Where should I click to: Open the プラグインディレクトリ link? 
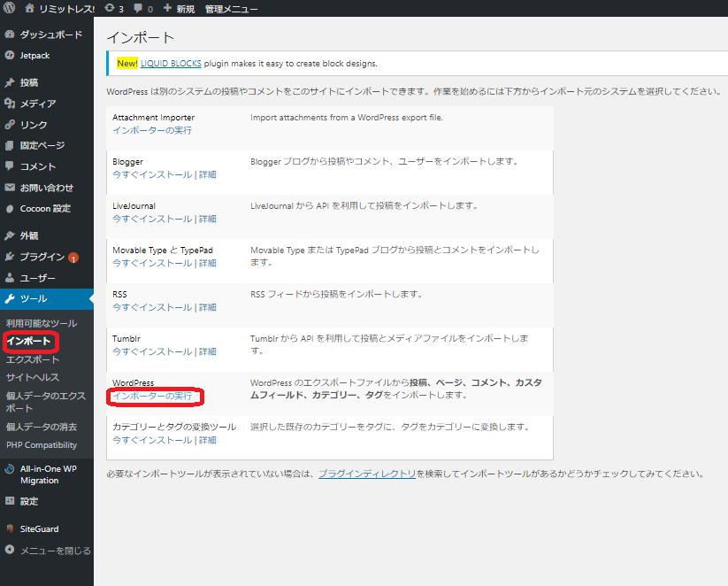tap(366, 474)
